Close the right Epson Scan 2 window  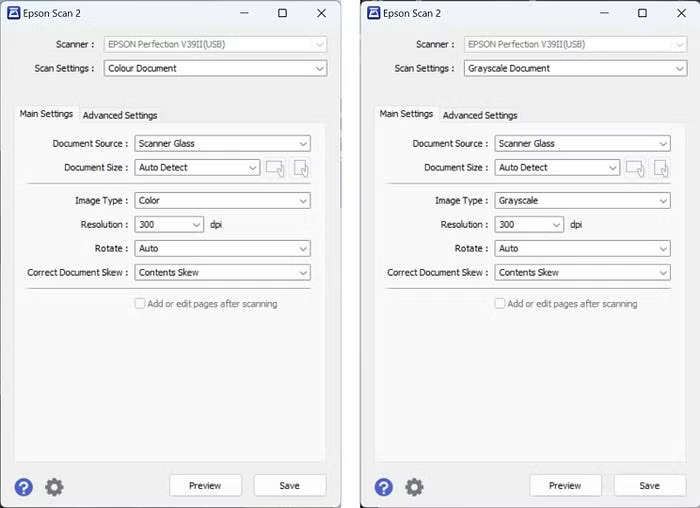tap(681, 13)
